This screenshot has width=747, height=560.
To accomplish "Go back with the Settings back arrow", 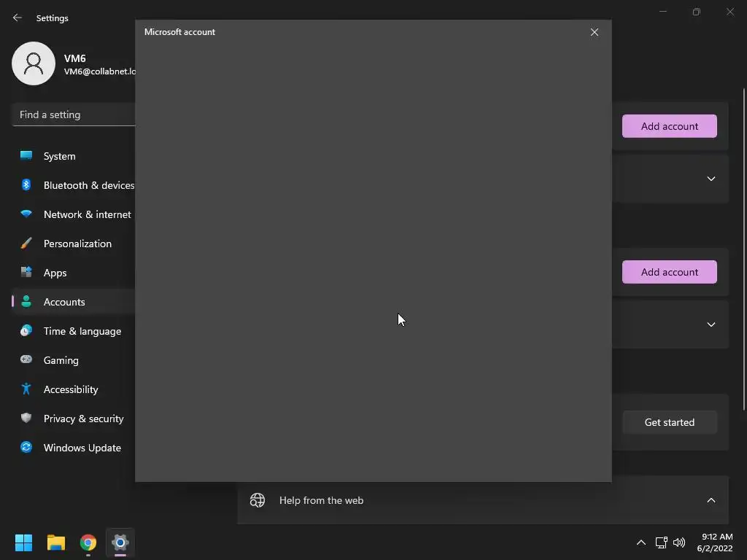I will click(x=18, y=17).
